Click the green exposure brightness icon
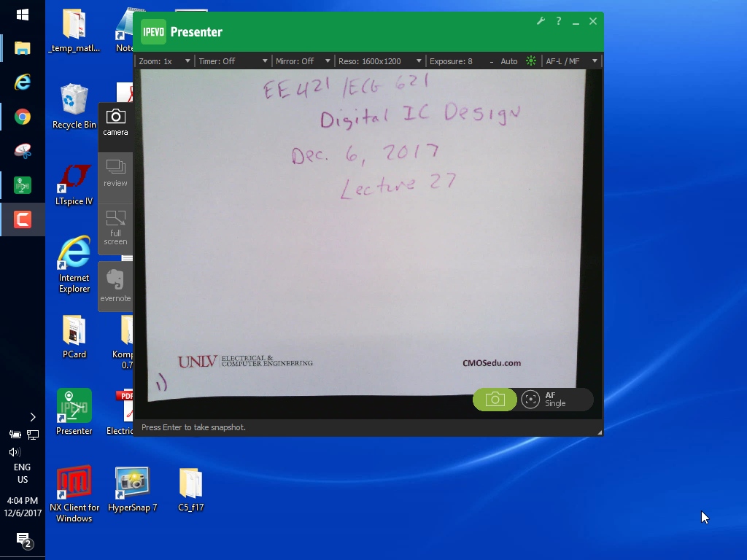The image size is (747, 560). pos(531,61)
